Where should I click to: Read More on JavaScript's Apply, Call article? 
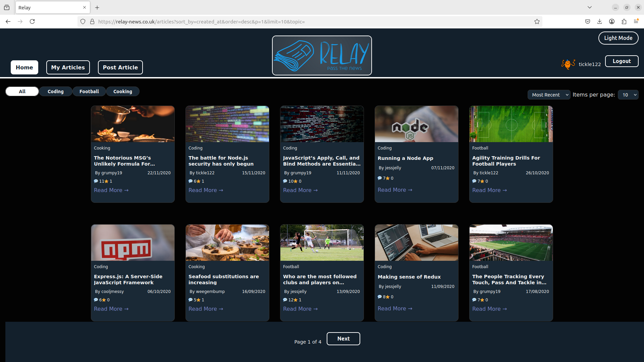click(300, 190)
